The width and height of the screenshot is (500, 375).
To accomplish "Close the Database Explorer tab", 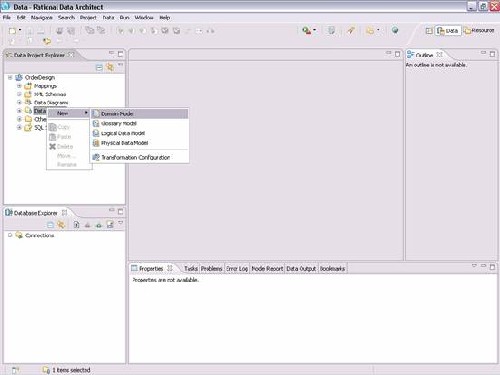I will click(64, 212).
